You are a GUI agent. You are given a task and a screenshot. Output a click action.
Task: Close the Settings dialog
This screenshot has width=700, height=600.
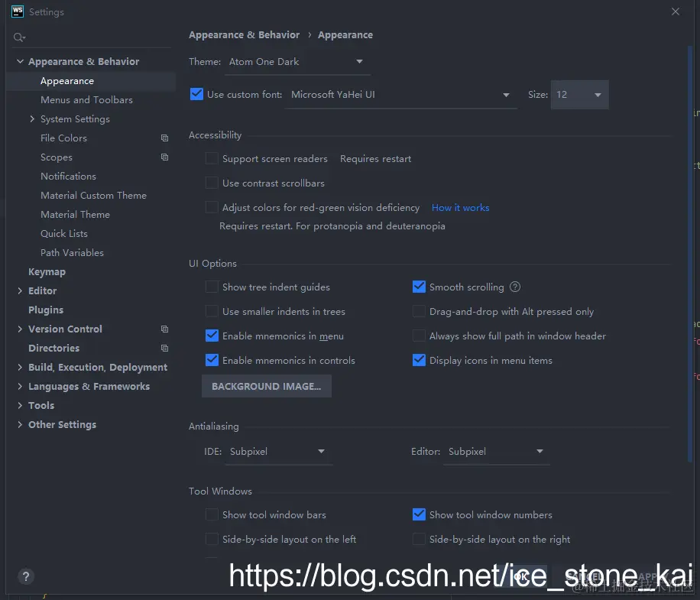point(676,11)
